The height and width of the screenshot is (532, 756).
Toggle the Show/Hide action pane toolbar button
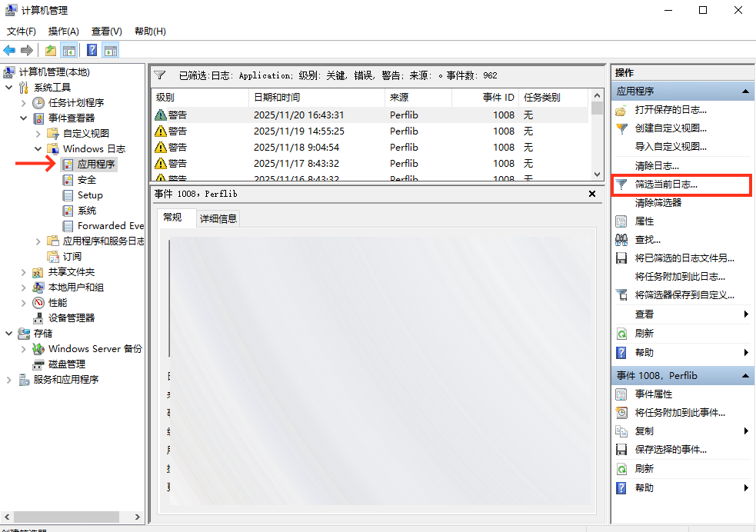click(x=111, y=51)
